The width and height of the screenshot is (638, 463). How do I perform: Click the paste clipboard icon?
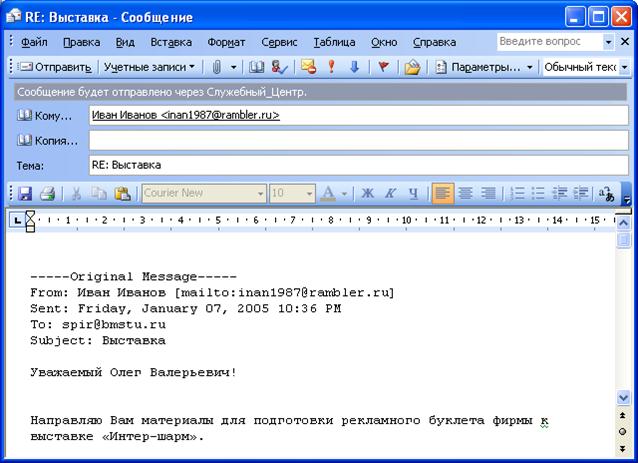(x=122, y=193)
